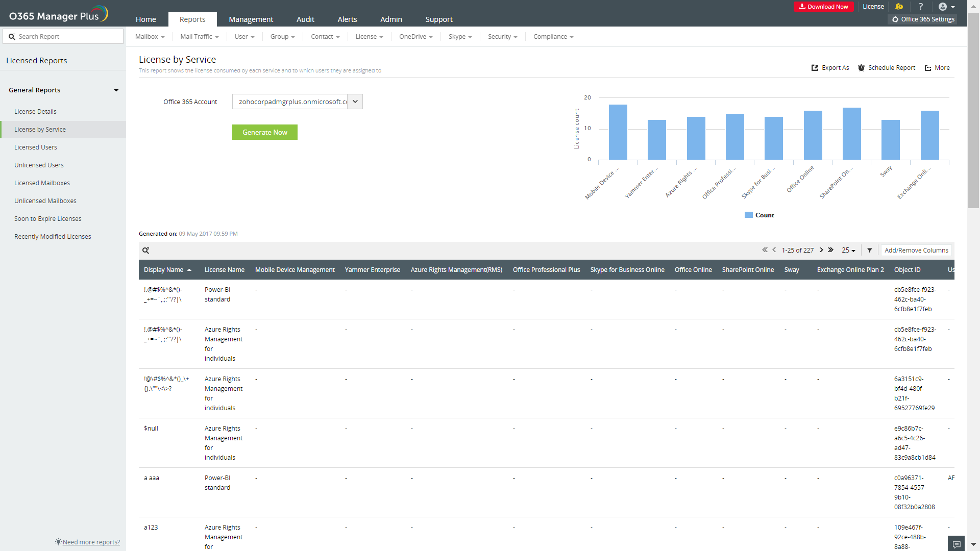Toggle the Count legend series in chart

pyautogui.click(x=759, y=215)
